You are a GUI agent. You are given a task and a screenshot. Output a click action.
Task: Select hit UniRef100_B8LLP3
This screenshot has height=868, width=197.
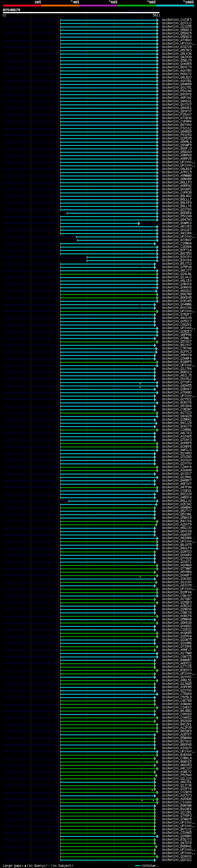(x=176, y=182)
